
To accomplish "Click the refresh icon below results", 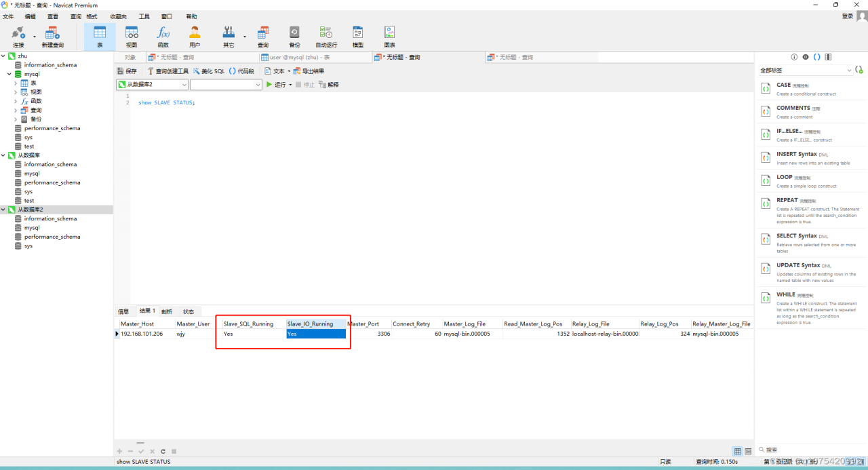I will pos(163,451).
